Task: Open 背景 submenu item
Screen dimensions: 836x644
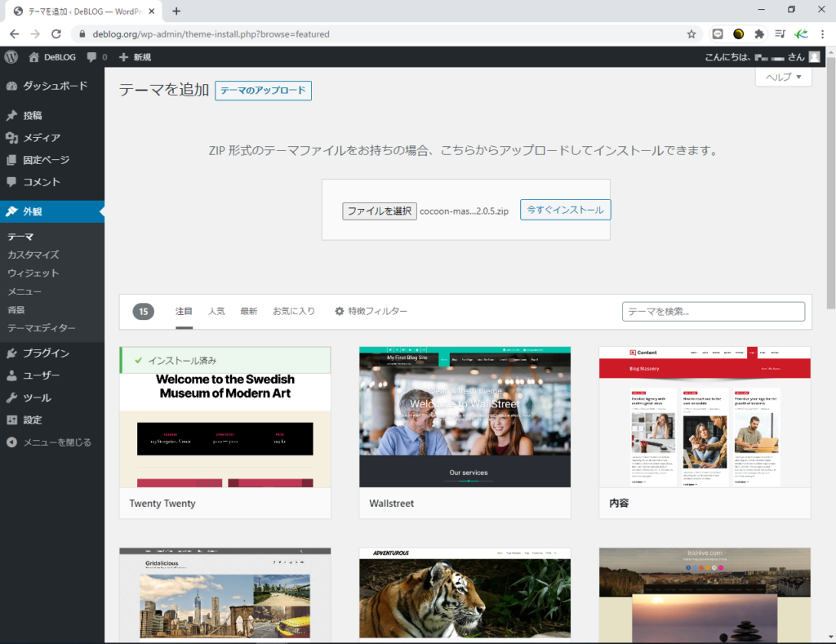Action: [16, 309]
